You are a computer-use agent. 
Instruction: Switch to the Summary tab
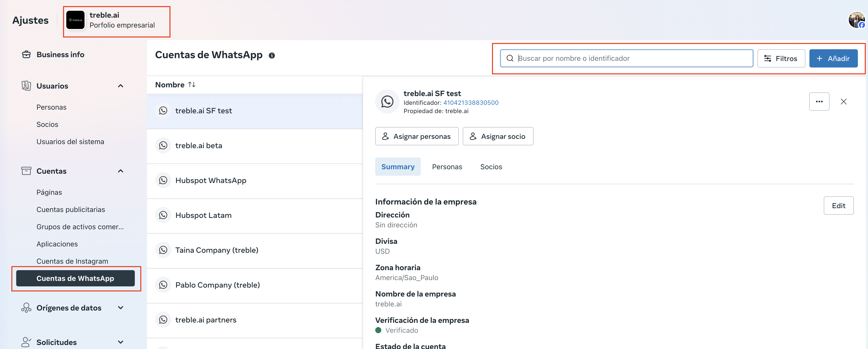398,167
